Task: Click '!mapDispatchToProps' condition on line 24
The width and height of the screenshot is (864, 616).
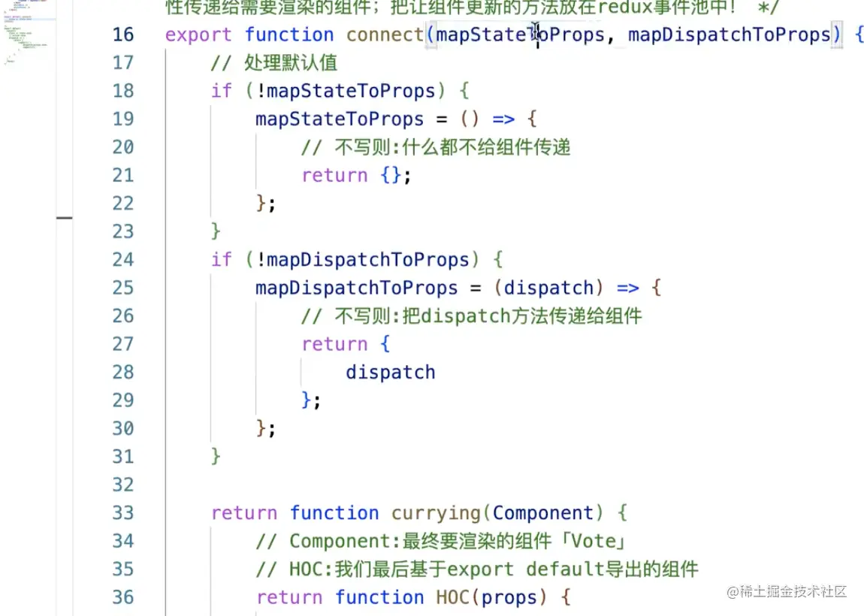Action: tap(362, 259)
